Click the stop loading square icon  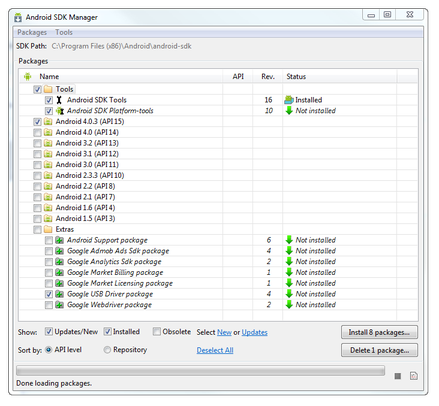(x=397, y=376)
